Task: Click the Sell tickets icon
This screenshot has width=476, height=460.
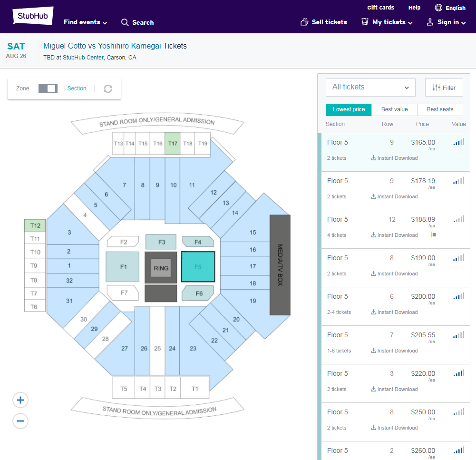Action: tap(304, 22)
